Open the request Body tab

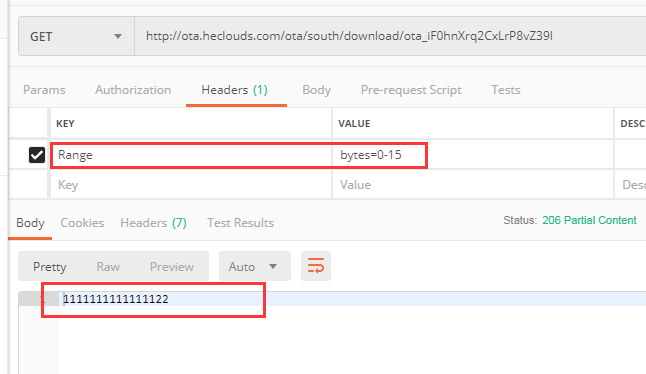coord(316,90)
